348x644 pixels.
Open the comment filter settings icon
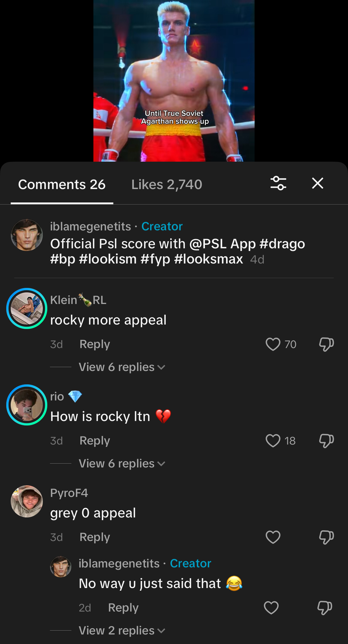(x=278, y=183)
